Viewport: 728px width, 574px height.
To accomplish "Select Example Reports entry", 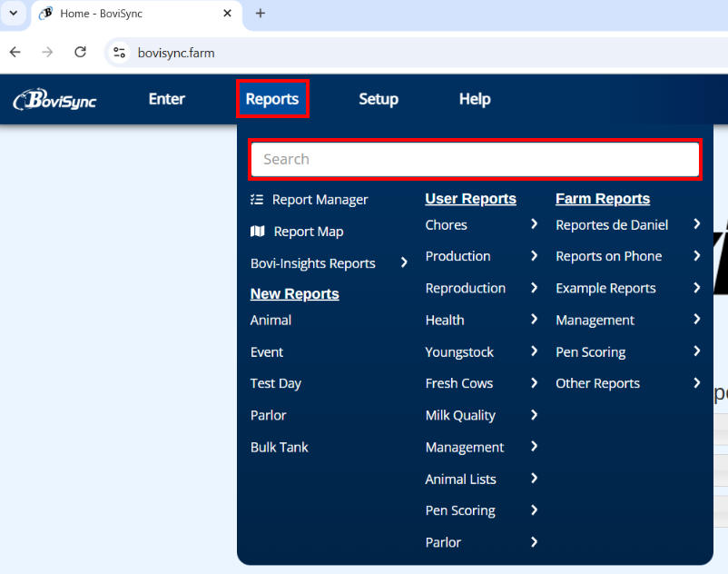I will 605,289.
